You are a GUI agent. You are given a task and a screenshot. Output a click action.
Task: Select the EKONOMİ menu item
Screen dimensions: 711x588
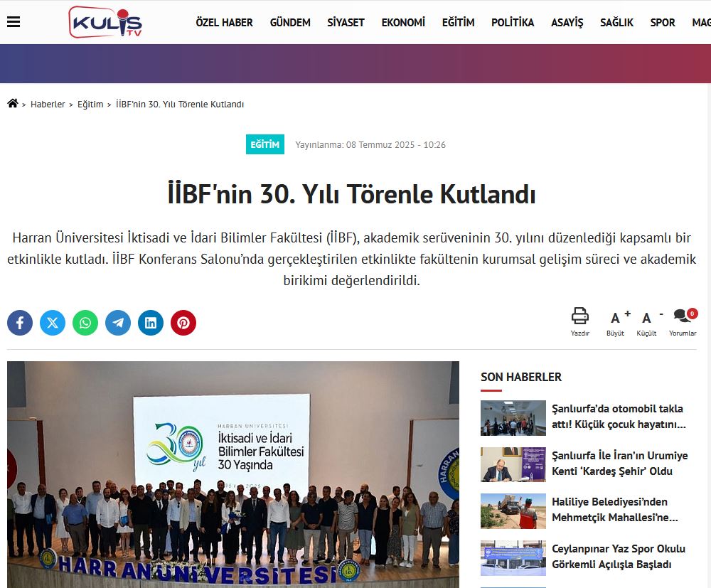(403, 23)
